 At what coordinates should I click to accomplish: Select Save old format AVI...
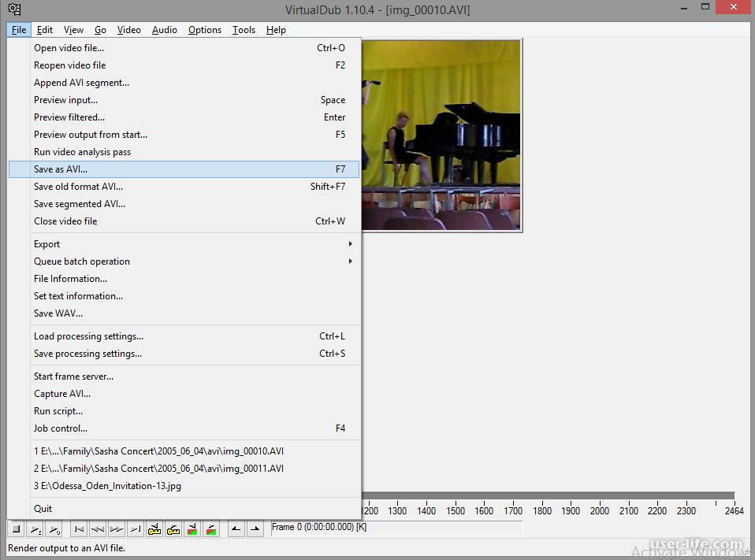(x=184, y=187)
